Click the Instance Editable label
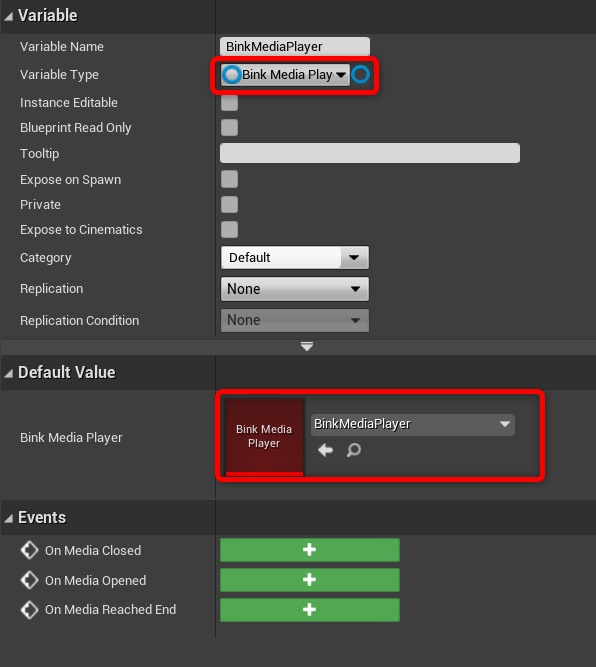The width and height of the screenshot is (596, 667). [68, 103]
